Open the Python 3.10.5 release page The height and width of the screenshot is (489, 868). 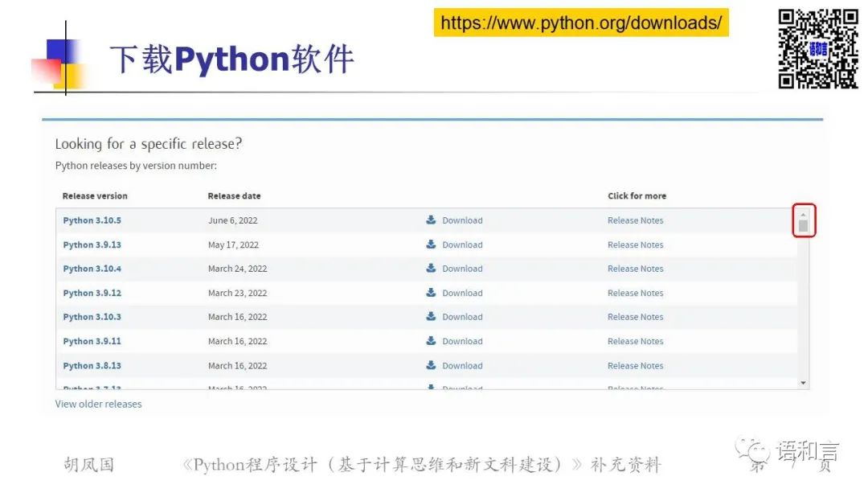(x=92, y=220)
